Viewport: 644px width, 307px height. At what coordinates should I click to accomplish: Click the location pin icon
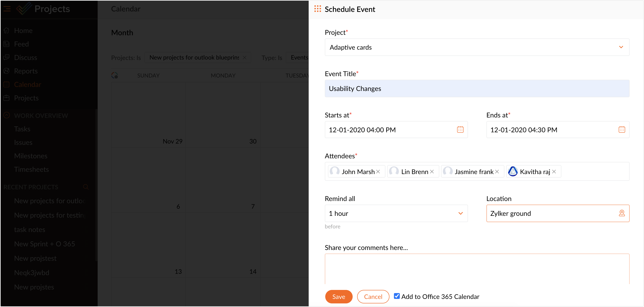click(622, 213)
